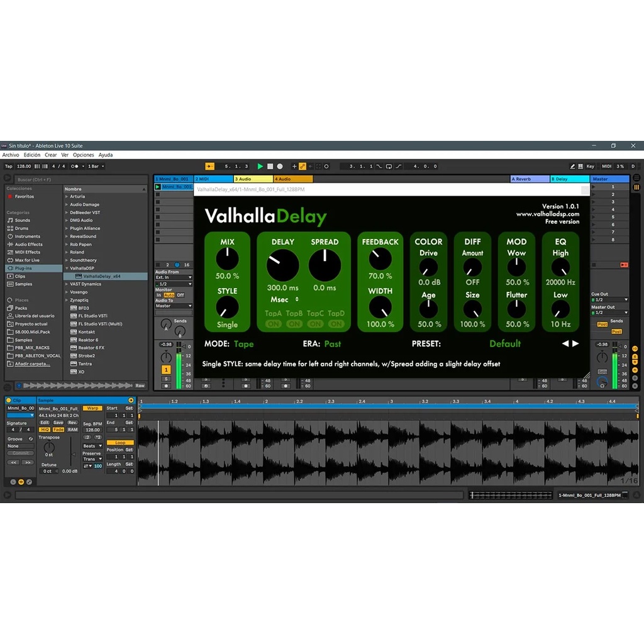Open the Crear menu
Viewport: 644px width, 644px height.
[51, 155]
